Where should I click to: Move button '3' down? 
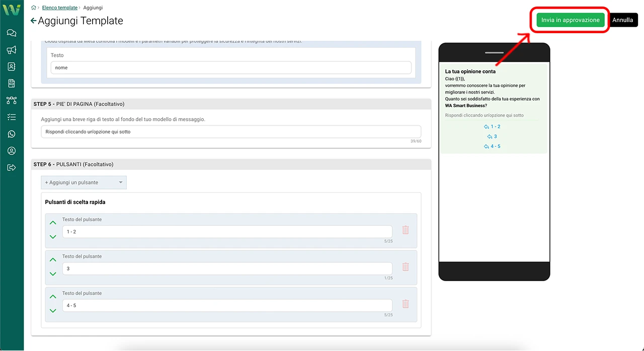(x=53, y=274)
